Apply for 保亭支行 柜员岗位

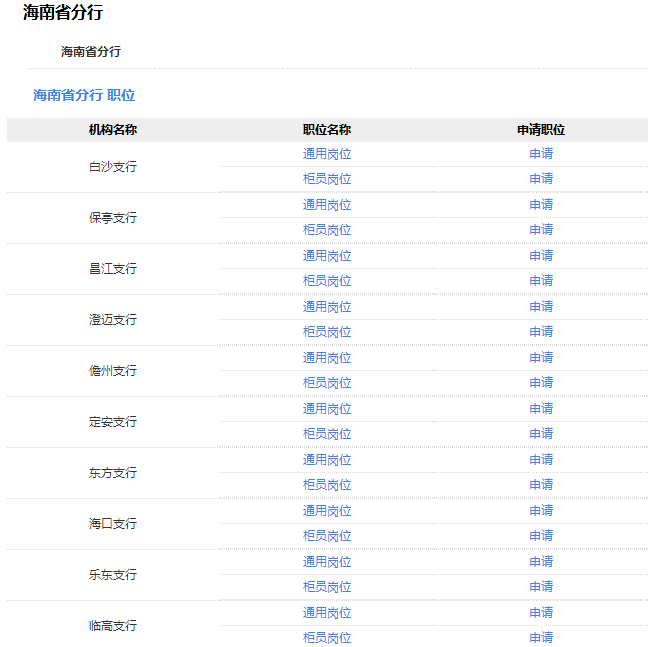[541, 230]
